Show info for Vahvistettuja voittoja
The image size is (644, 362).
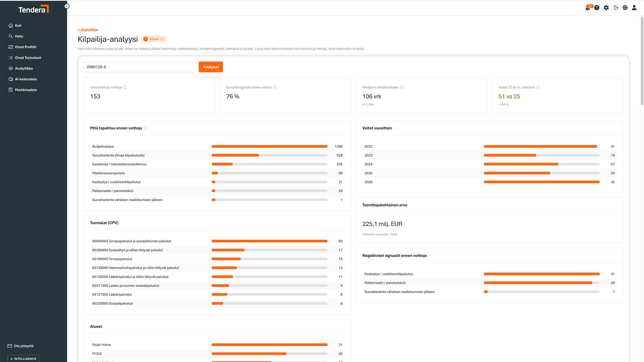[125, 87]
